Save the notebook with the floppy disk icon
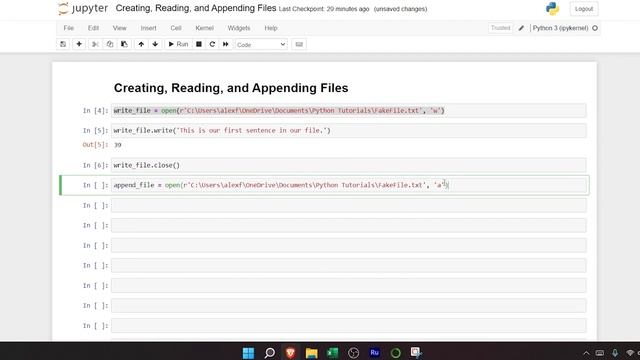Screen dimensions: 640x360 click(x=63, y=44)
